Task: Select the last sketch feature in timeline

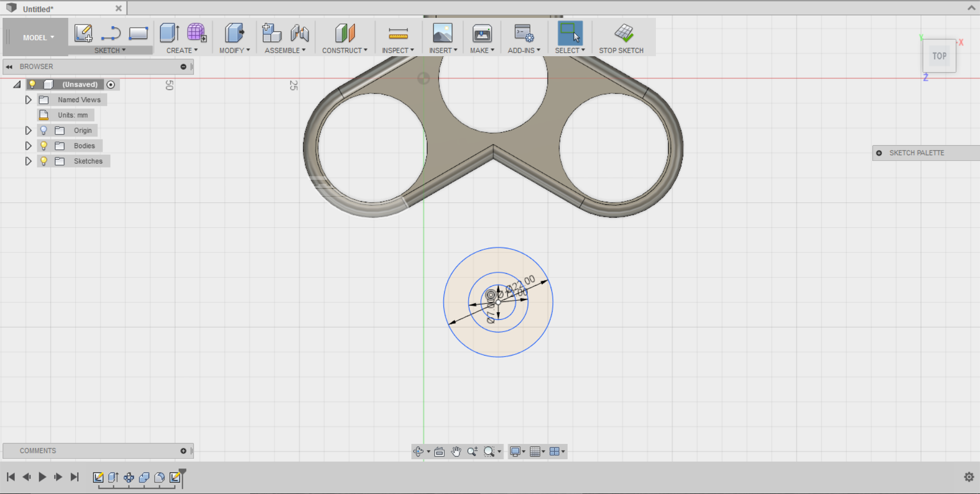Action: [175, 477]
